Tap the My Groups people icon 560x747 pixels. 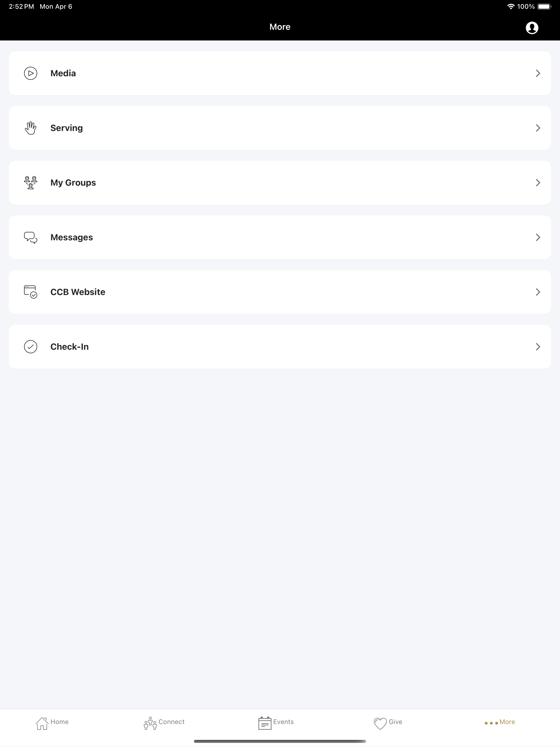click(x=30, y=183)
